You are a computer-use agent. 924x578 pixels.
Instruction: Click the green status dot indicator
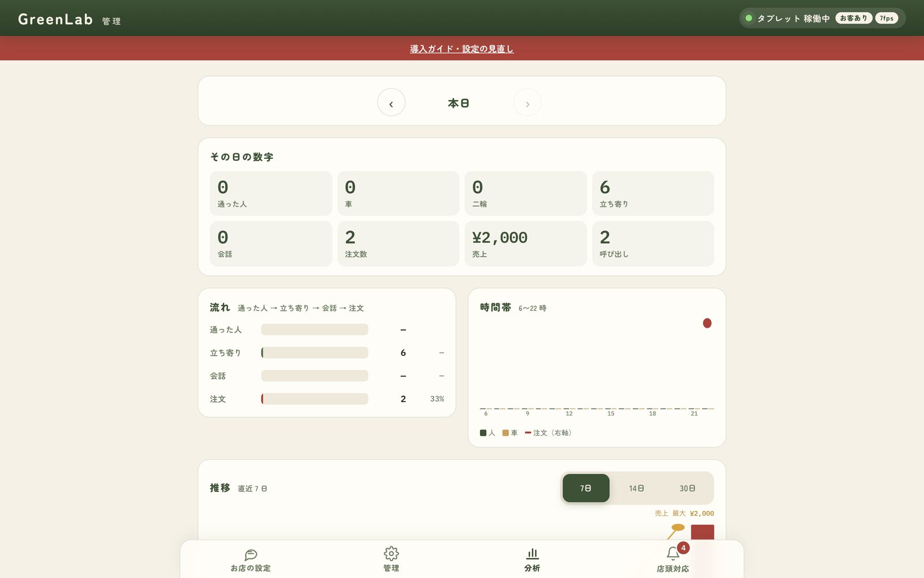[748, 18]
